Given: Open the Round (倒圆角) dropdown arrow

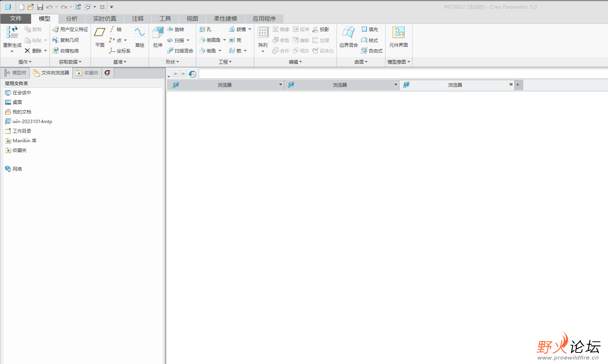Looking at the screenshot, I should [225, 40].
